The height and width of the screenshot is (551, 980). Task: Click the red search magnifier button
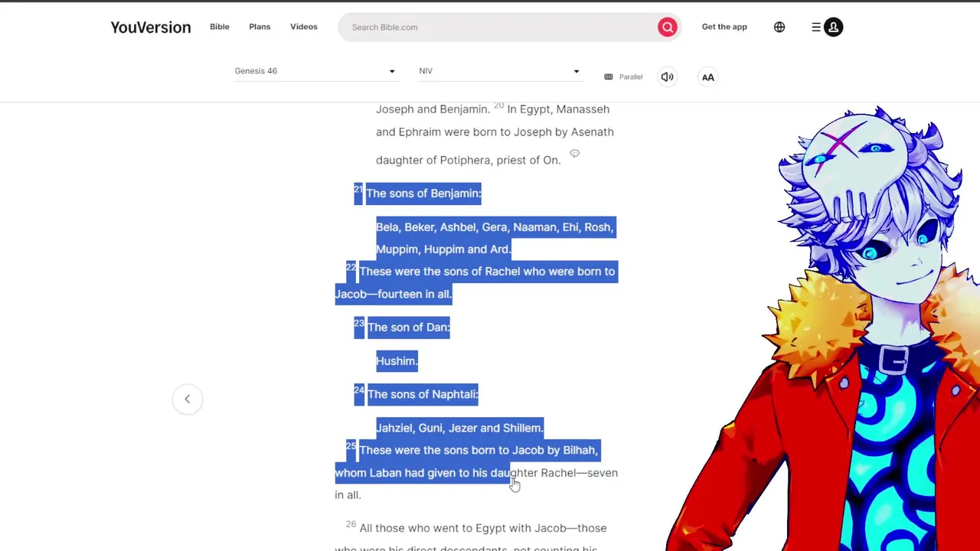pos(668,28)
